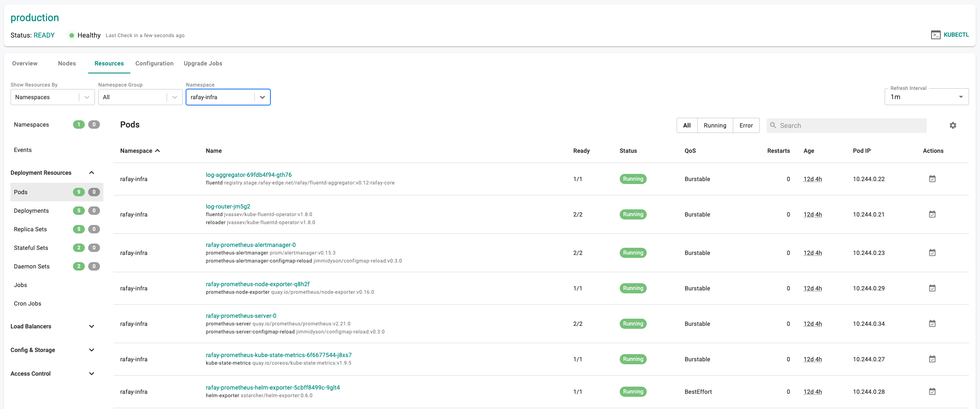Click the pod table settings gear icon
The width and height of the screenshot is (980, 409).
click(x=953, y=125)
